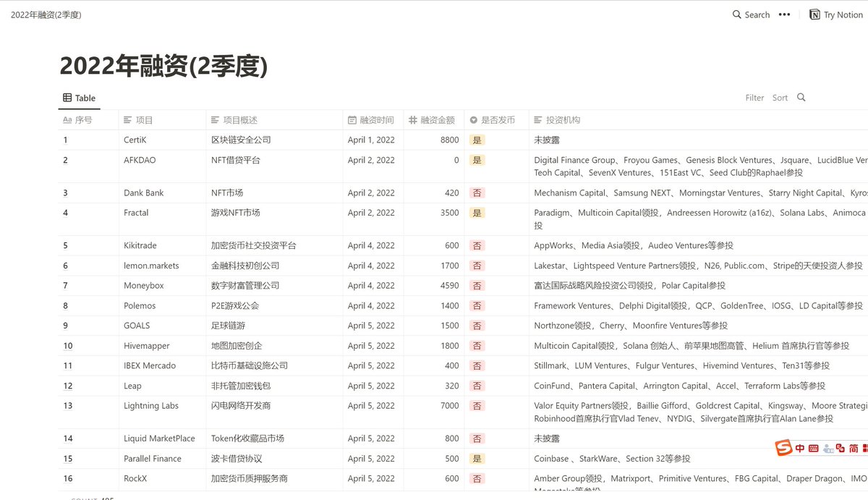The width and height of the screenshot is (868, 500).
Task: Click the Dank Bank project cell
Action: pos(162,192)
